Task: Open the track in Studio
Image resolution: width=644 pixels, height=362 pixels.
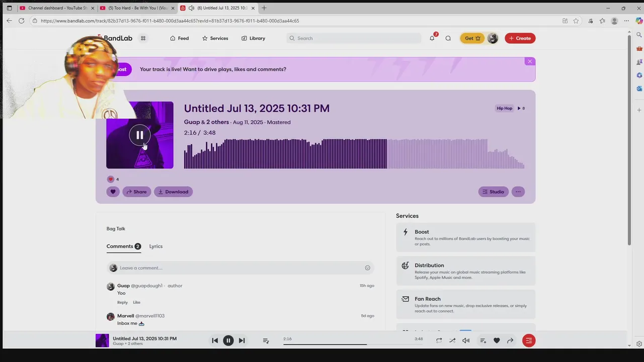Action: click(x=493, y=192)
